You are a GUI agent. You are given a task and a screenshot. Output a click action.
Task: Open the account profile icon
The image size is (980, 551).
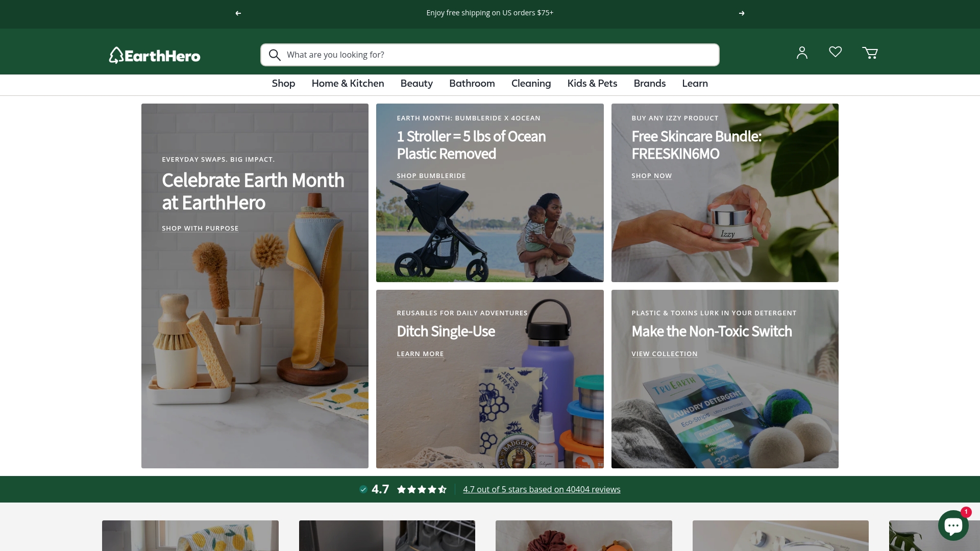(802, 53)
